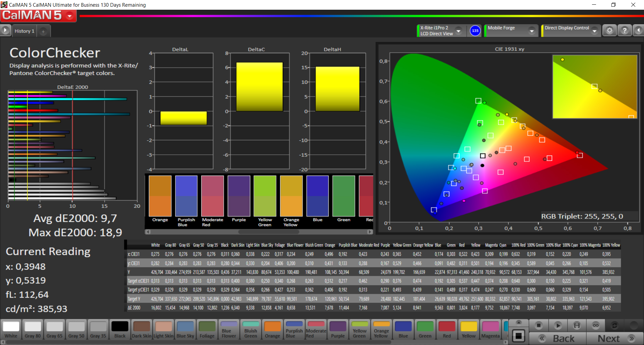The image size is (644, 345).
Task: Click the Blue comparison swatch
Action: [x=317, y=196]
